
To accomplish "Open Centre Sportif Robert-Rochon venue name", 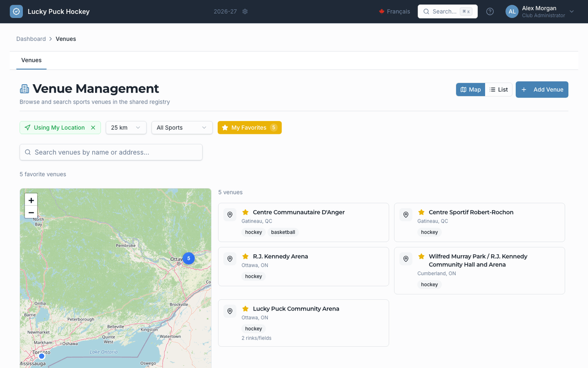I will point(471,212).
